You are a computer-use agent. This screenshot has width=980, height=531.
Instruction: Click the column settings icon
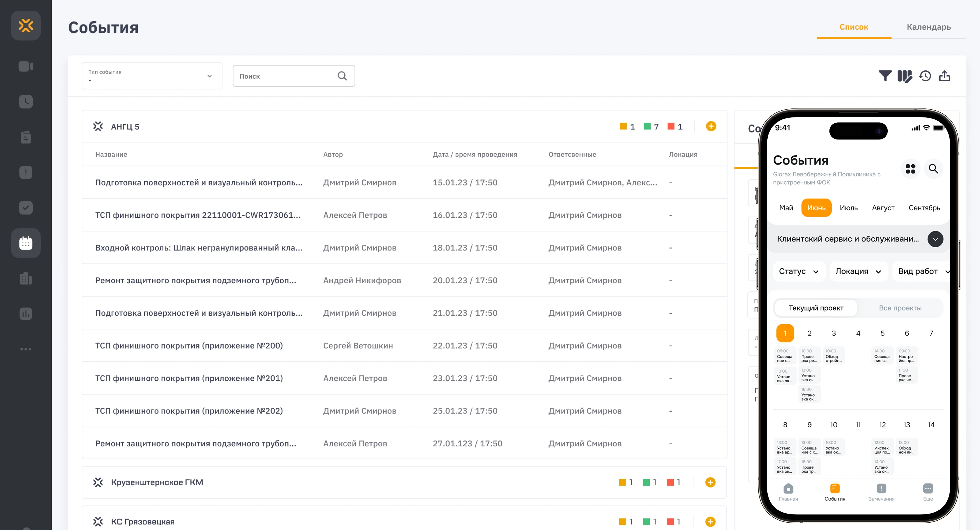[905, 76]
